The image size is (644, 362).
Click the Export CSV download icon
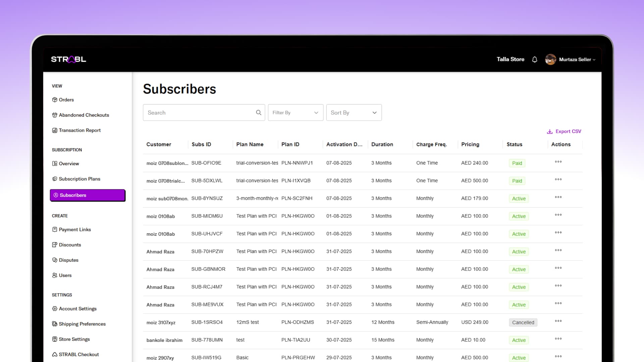click(x=550, y=132)
